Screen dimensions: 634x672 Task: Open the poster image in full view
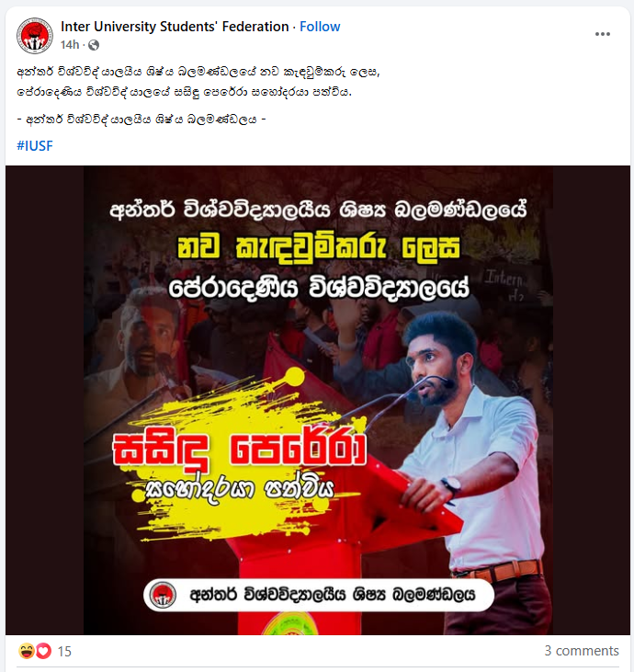[318, 400]
